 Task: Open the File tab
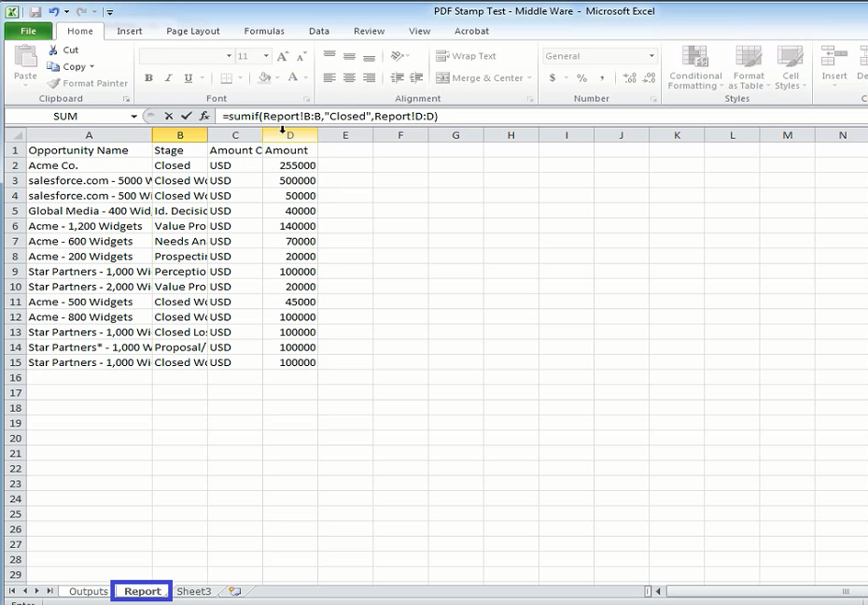pyautogui.click(x=28, y=31)
